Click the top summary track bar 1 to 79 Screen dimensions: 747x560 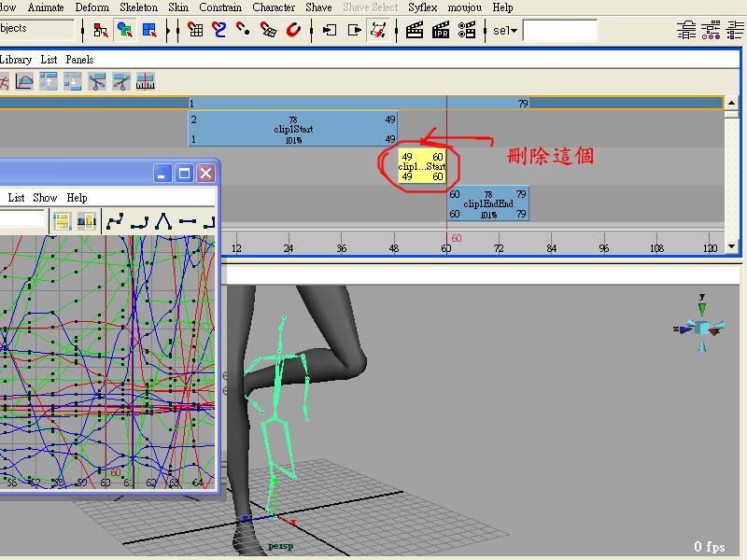(359, 104)
